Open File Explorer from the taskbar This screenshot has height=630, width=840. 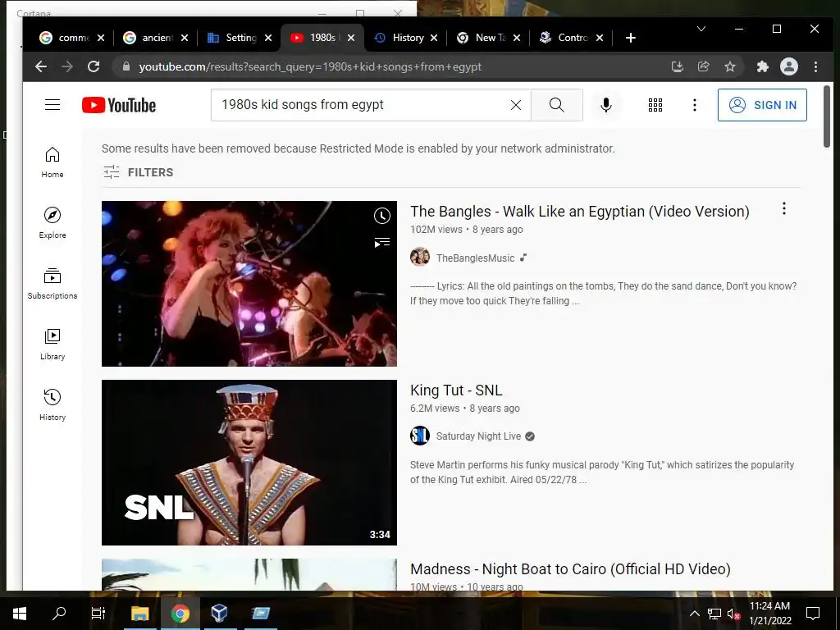(x=139, y=614)
